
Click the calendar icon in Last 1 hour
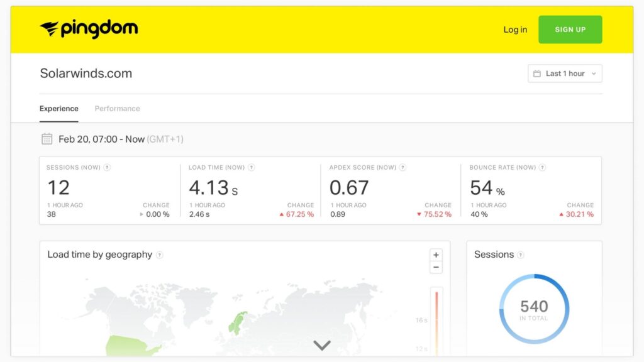coord(537,74)
